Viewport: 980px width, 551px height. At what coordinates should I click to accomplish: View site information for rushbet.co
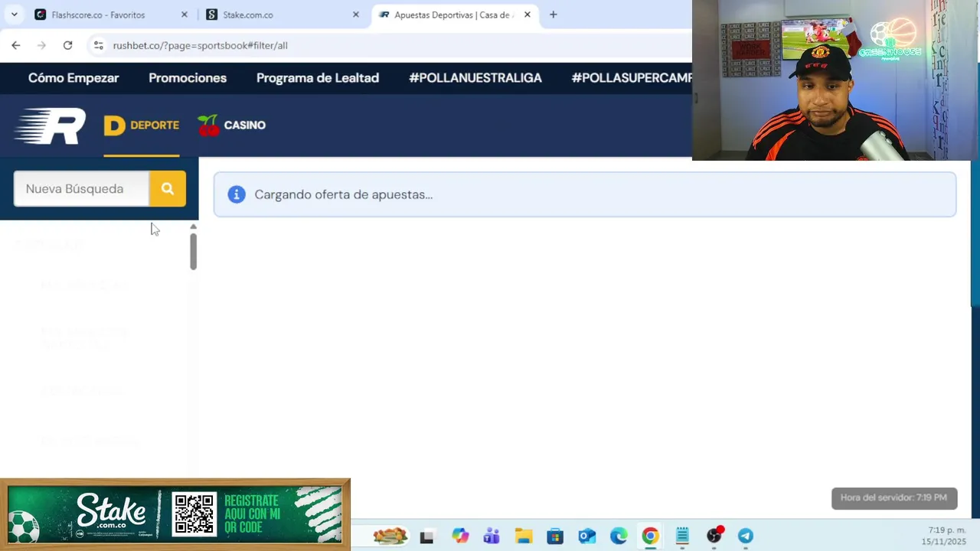tap(98, 45)
